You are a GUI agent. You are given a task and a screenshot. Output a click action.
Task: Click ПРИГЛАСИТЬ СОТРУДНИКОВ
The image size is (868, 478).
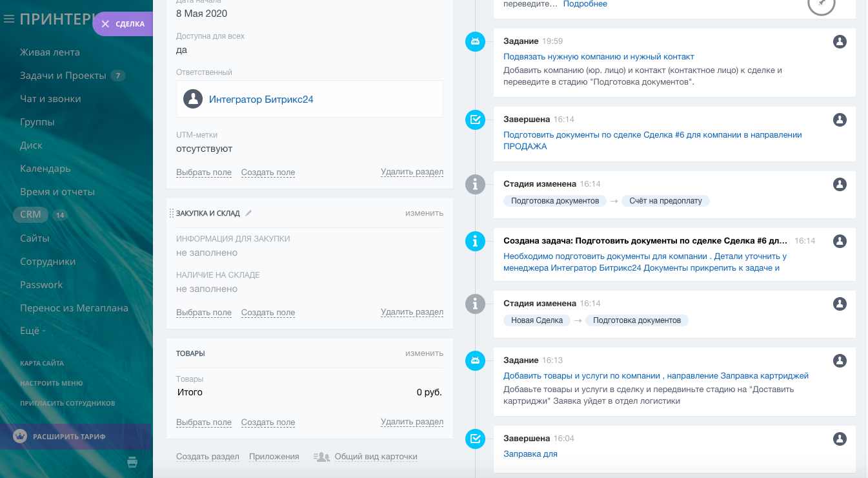68,403
